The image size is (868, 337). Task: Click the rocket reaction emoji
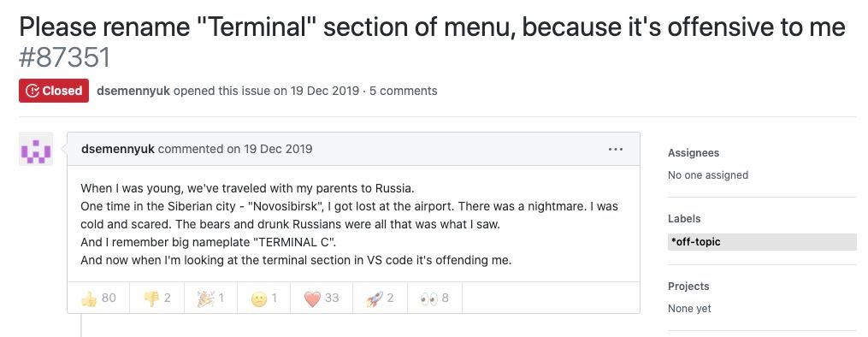[375, 299]
